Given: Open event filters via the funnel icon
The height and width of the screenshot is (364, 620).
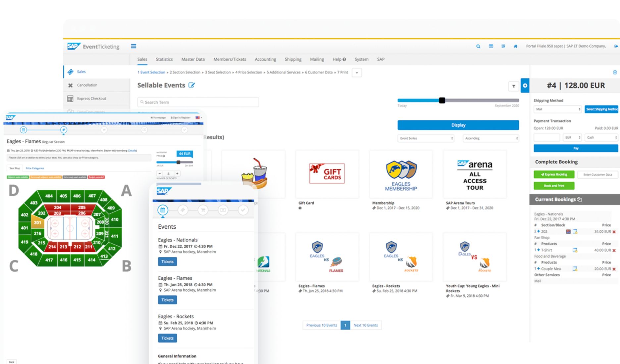Looking at the screenshot, I should tap(513, 86).
